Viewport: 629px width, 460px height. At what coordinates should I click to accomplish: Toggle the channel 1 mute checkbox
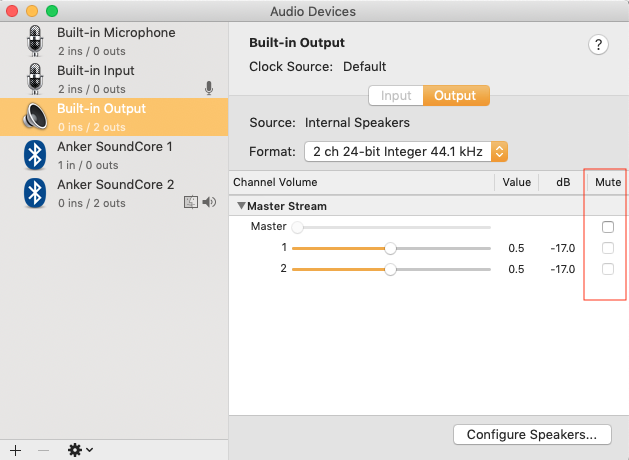(608, 248)
